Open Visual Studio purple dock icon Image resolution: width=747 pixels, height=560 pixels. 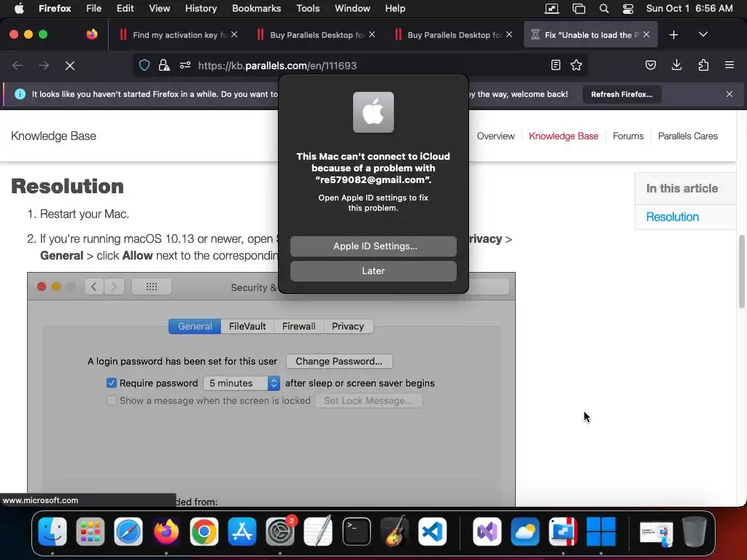(487, 532)
